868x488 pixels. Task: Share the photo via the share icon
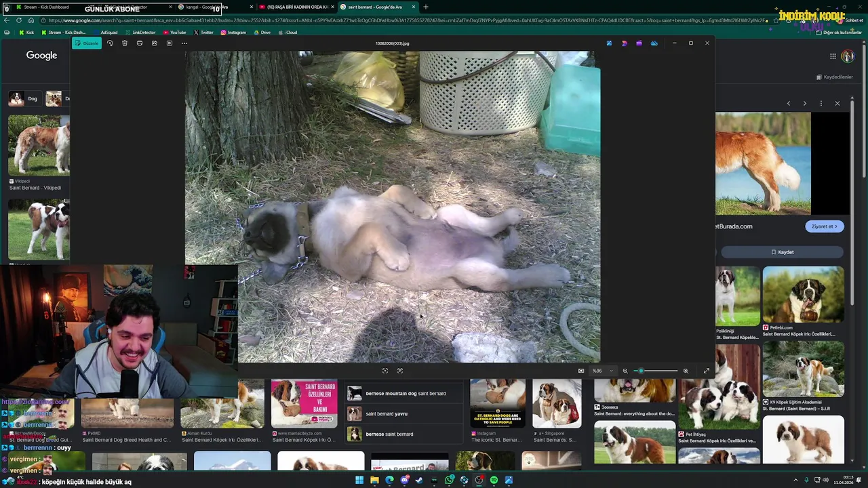(155, 43)
